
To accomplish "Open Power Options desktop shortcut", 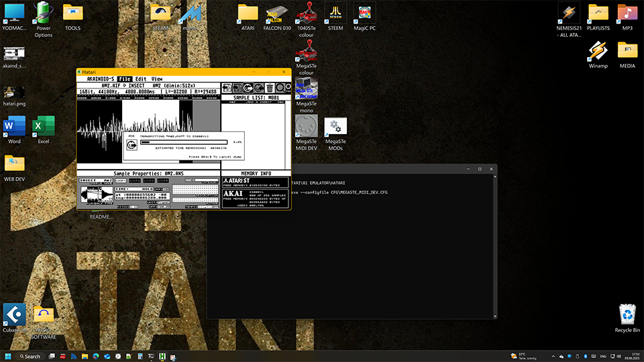I will pos(44,19).
